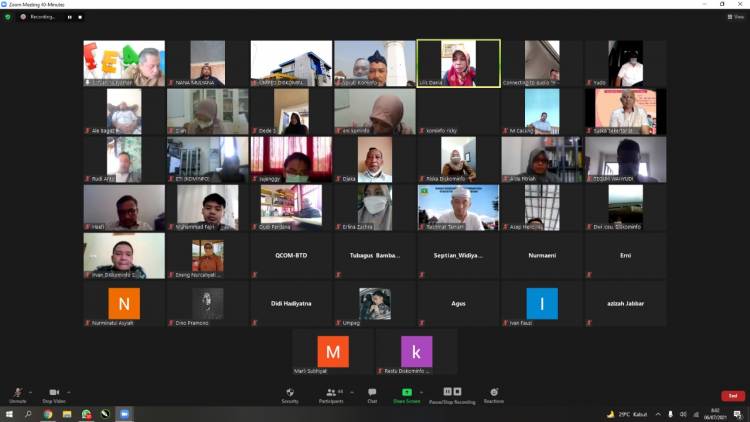
Task: Click Pause/Stop Recording in the toolbar
Action: pos(452,393)
